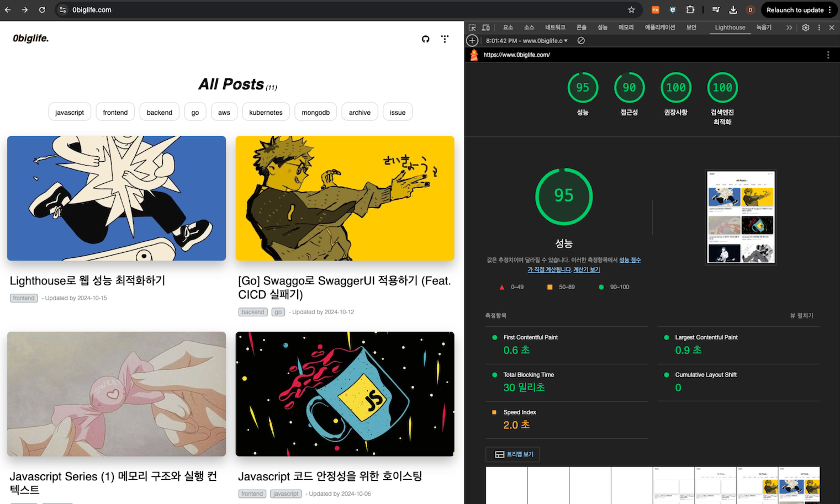Start a new Lighthouse report with plus icon

472,40
